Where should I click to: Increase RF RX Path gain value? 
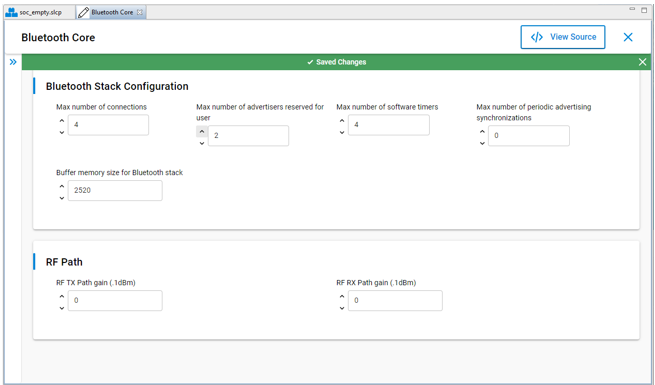pos(342,296)
